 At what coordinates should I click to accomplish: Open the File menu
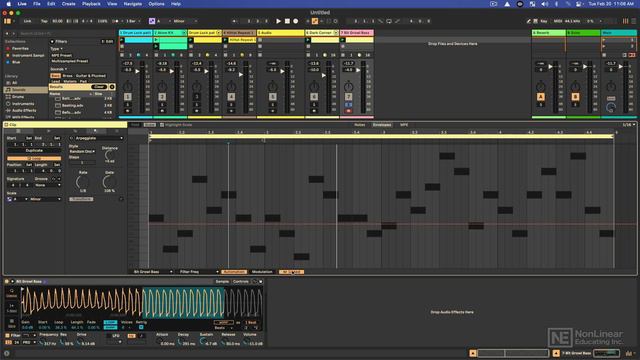coord(37,4)
